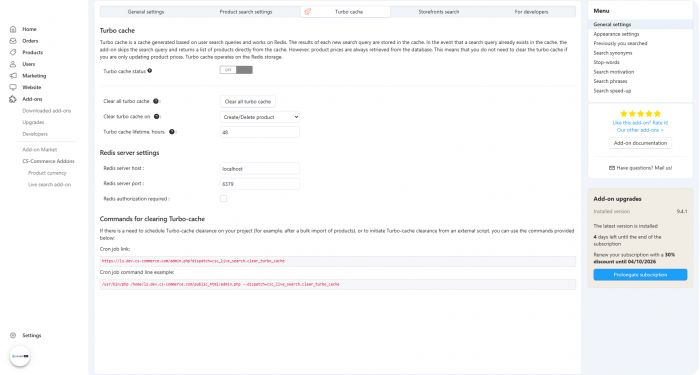Switch to Storefronts search tab
The height and width of the screenshot is (375, 700).
[438, 12]
